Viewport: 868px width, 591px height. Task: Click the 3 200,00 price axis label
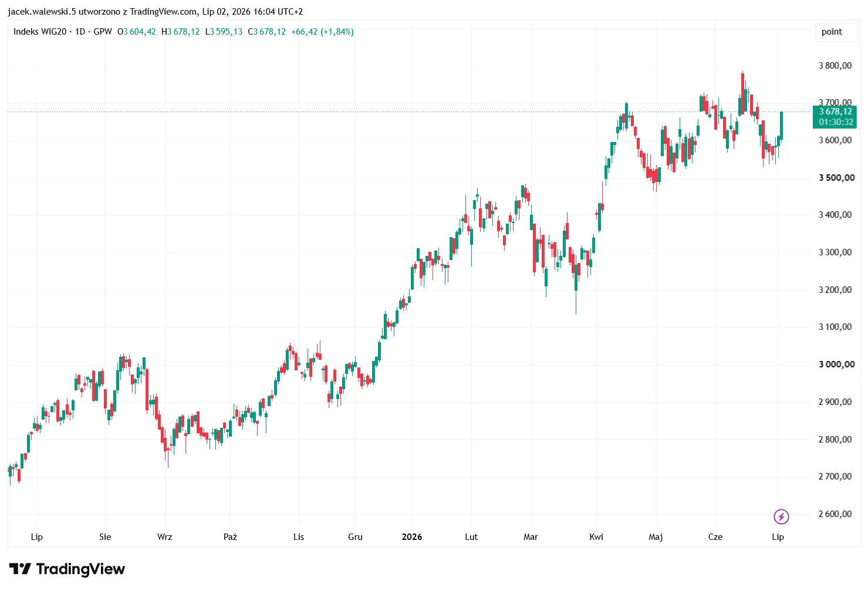(x=835, y=290)
